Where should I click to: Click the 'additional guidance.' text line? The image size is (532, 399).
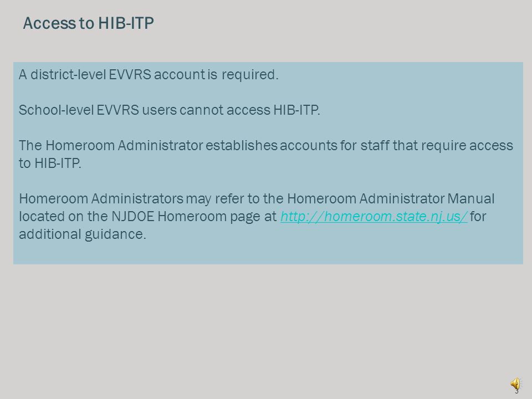83,234
